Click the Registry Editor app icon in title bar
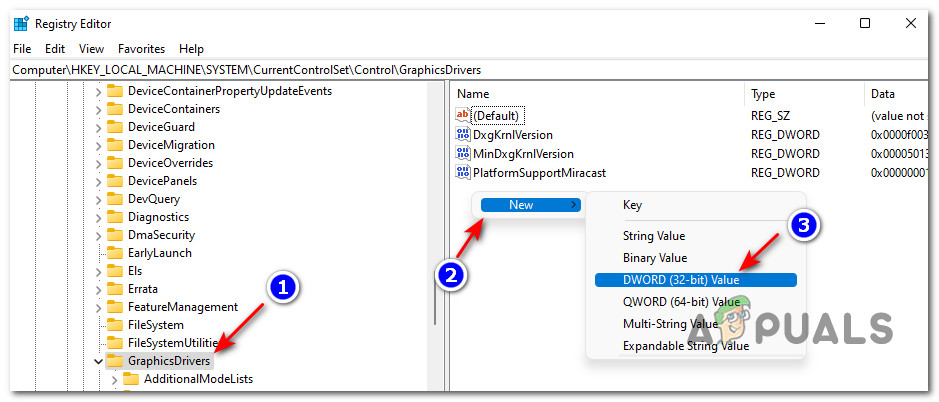Screen dimensions: 939x402 point(22,23)
